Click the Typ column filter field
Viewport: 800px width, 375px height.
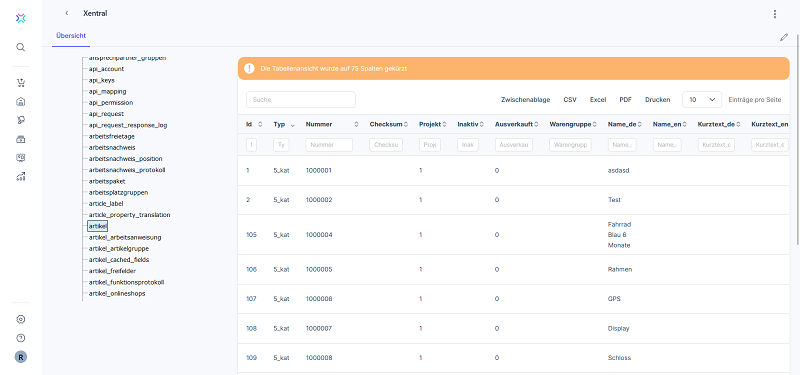tap(281, 145)
